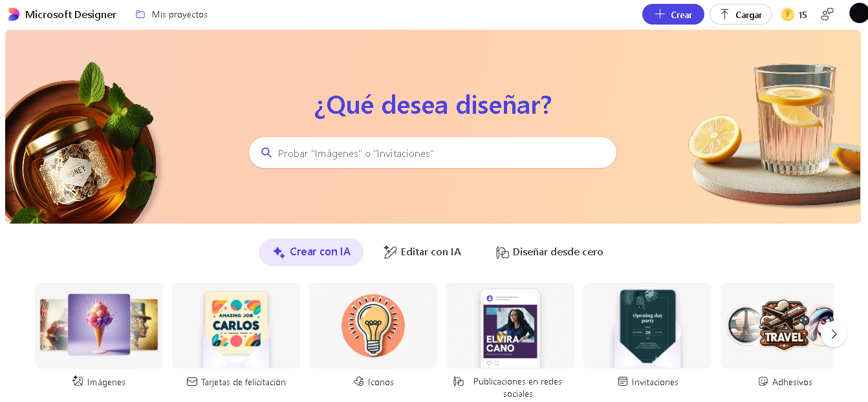
Task: Select the Crear con IA tab
Action: [x=311, y=252]
